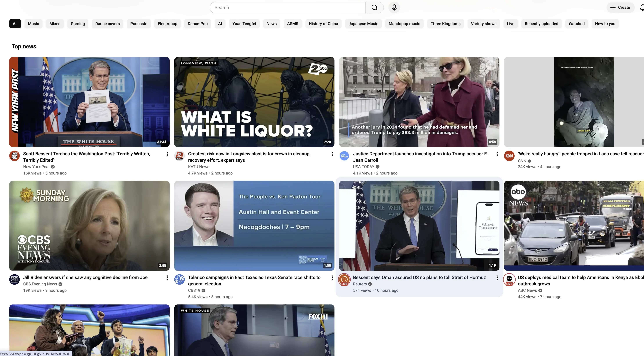The width and height of the screenshot is (644, 356).
Task: Open the ABC News channel name
Action: click(x=527, y=290)
